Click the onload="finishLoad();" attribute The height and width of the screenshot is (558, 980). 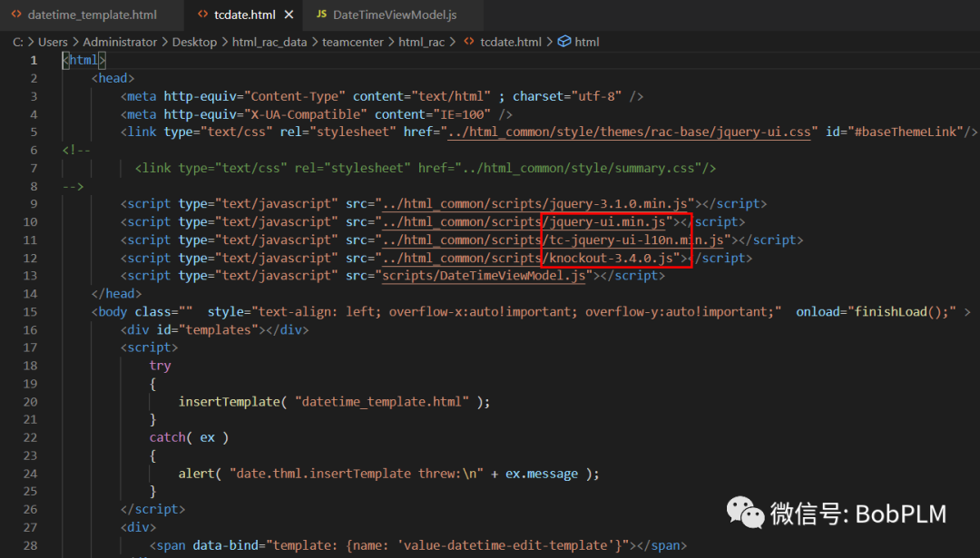tap(876, 312)
